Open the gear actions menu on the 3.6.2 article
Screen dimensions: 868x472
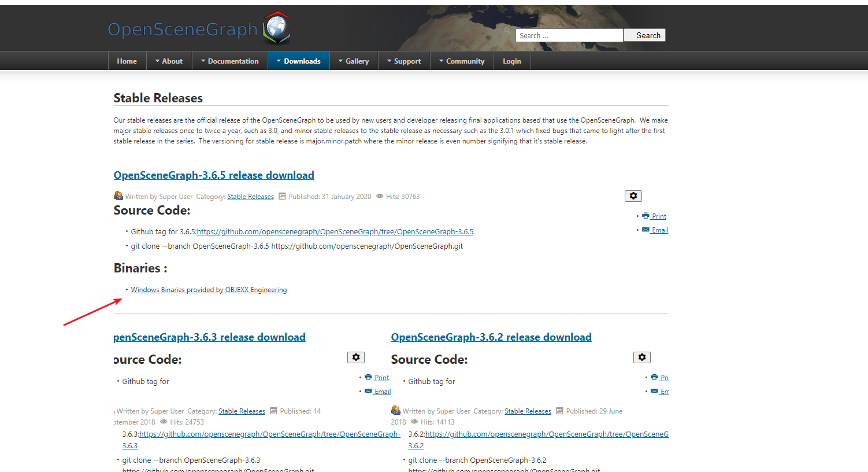point(641,357)
